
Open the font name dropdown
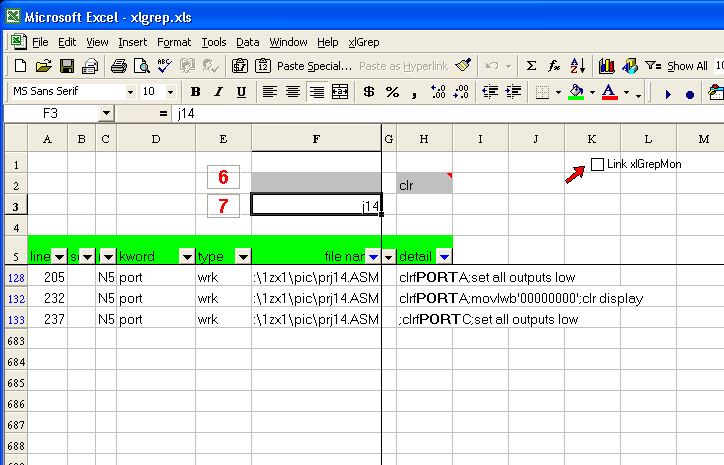130,92
